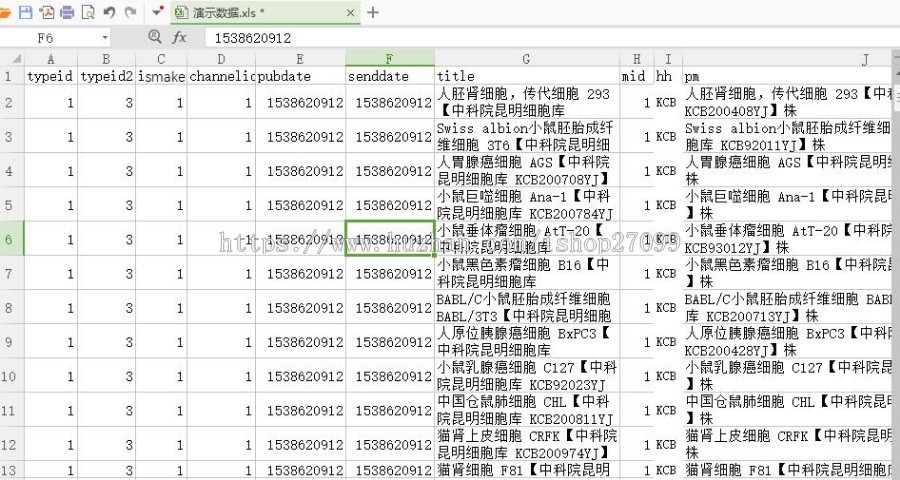Viewport: 900px width, 480px height.
Task: Click the title cell 人原位胰腺癌细胞 BxPC3
Action: (526, 342)
